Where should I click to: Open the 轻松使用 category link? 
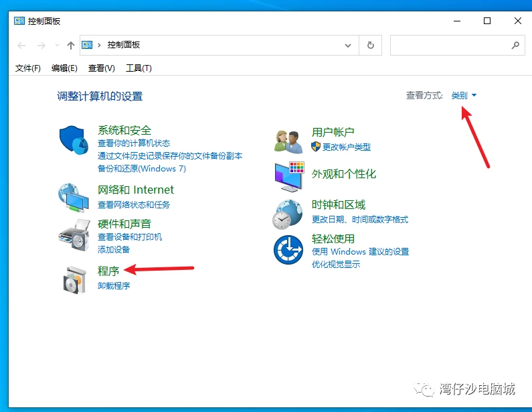click(x=333, y=238)
